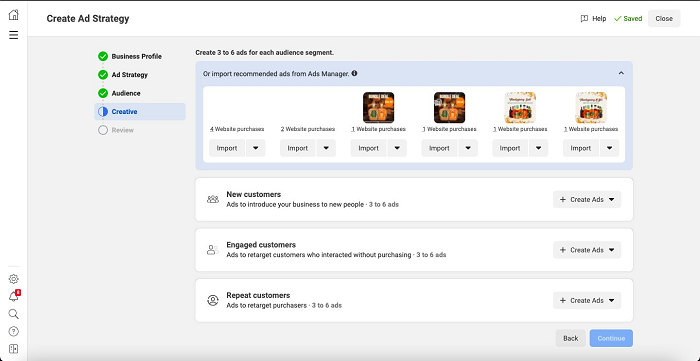Open Create Ads dropdown for Repeat customers
This screenshot has height=361, width=700.
point(587,300)
